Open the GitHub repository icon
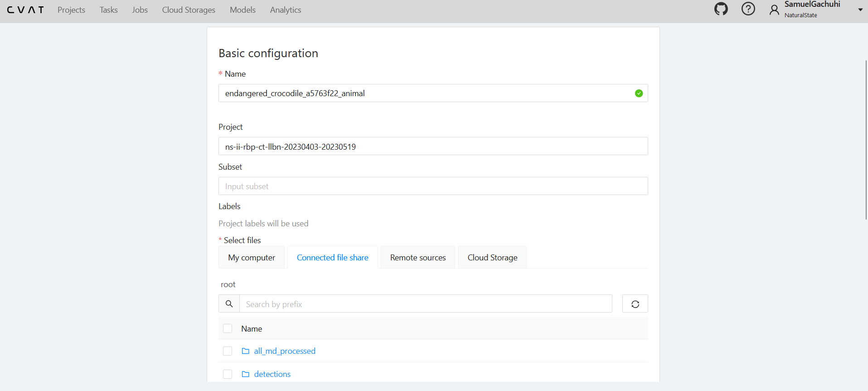 pos(721,9)
